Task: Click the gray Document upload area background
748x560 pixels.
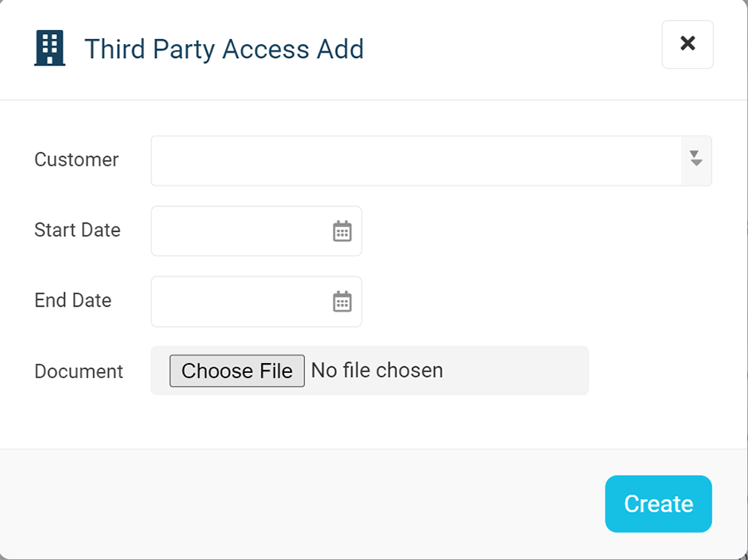Action: [x=515, y=371]
